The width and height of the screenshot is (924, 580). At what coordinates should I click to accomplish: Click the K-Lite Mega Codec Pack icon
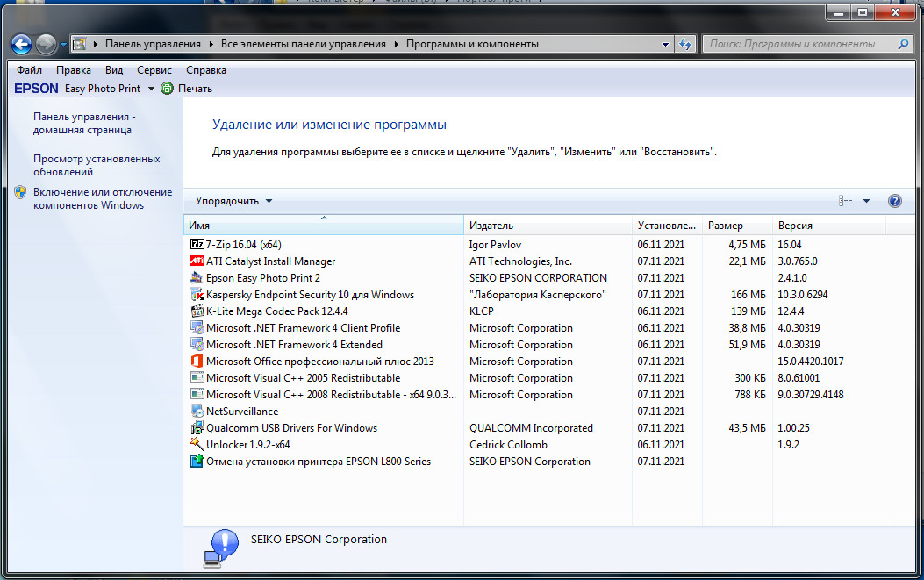pos(197,311)
